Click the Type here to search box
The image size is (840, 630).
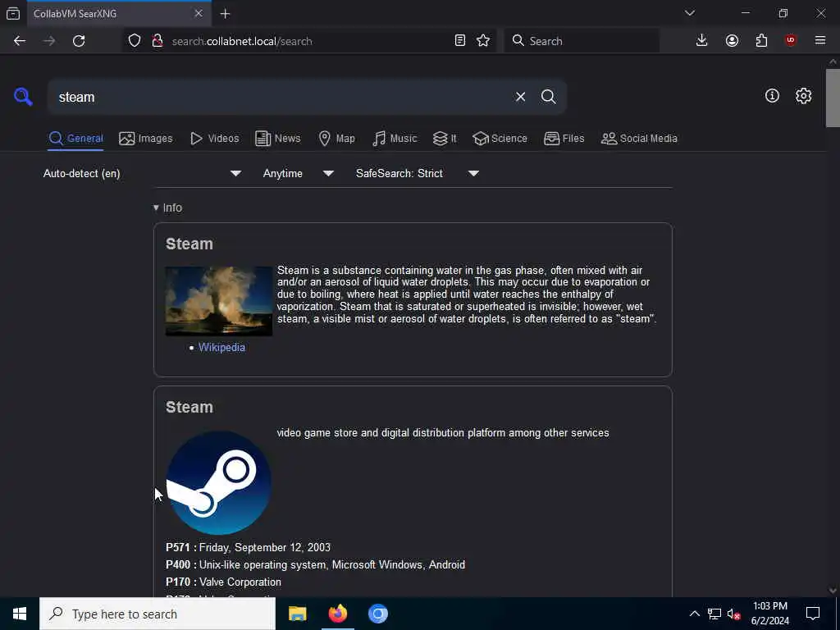157,614
